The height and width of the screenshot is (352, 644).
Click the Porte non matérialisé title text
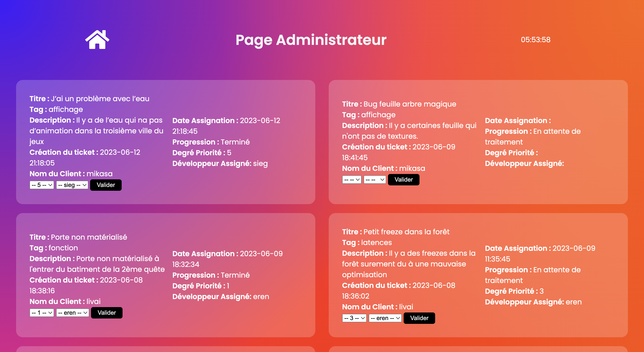pos(89,237)
